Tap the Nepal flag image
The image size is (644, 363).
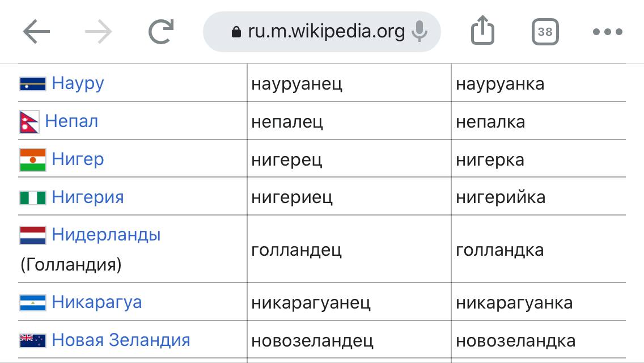(x=29, y=122)
